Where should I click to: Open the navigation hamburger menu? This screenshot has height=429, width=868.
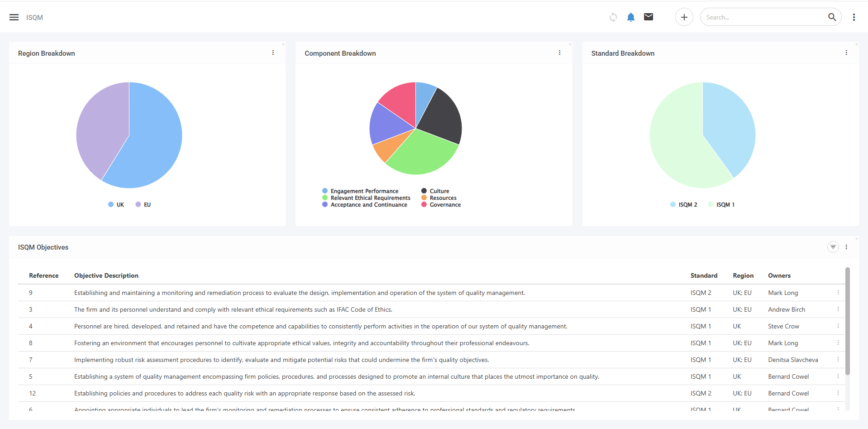[x=14, y=17]
